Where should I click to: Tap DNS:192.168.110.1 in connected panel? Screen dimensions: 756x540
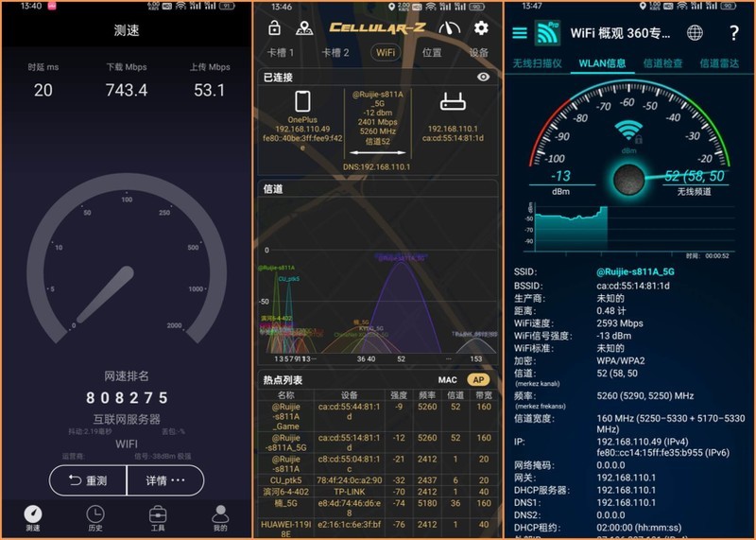point(376,167)
